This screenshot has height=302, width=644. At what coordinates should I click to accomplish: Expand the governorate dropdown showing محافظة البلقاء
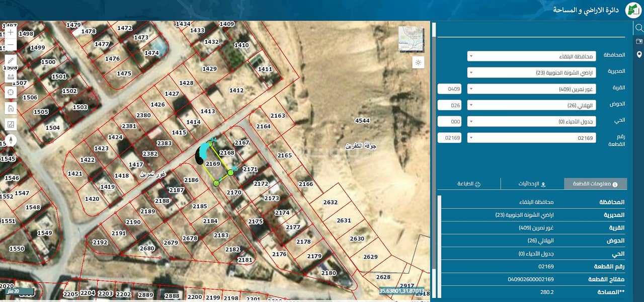coord(531,56)
